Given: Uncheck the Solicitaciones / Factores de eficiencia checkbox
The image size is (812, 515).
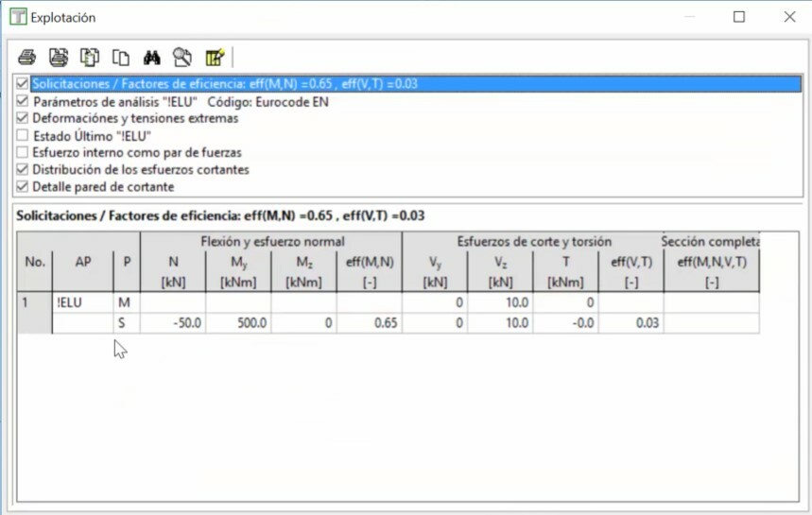Looking at the screenshot, I should 23,84.
